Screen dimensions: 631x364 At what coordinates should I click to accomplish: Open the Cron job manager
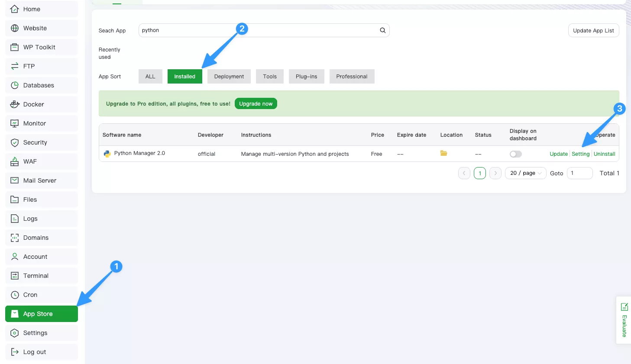(29, 295)
